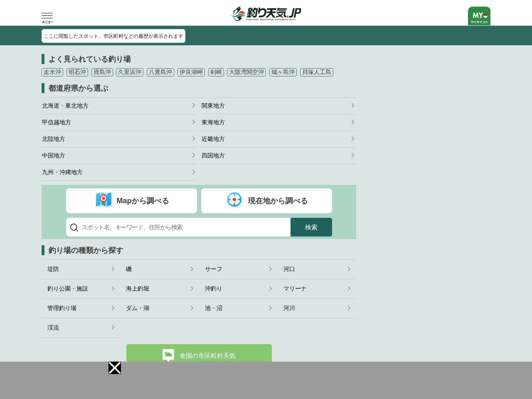Viewport: 532px width, 399px height.
Task: Click the map icon beside Mapから調べる
Action: point(103,200)
